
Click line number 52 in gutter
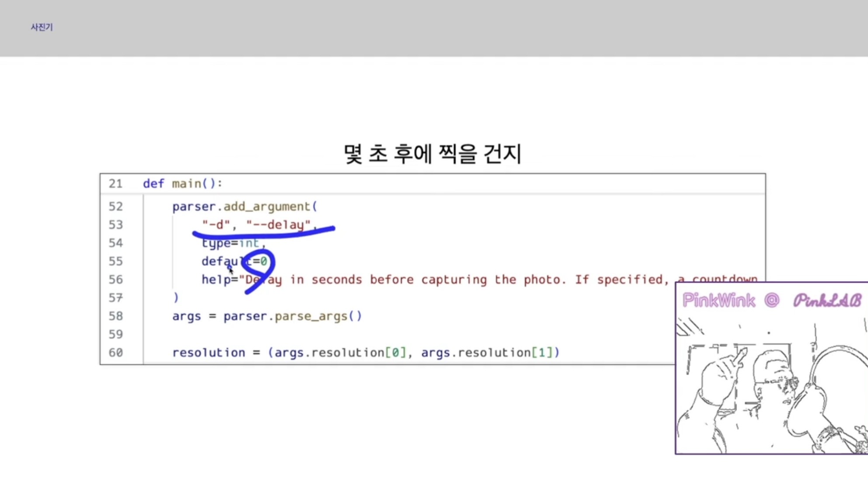pyautogui.click(x=115, y=206)
